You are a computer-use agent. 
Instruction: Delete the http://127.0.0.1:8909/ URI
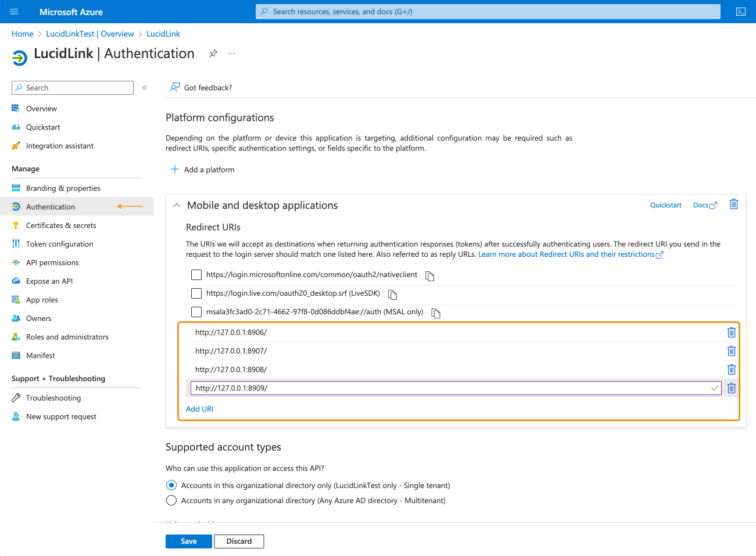coord(732,388)
